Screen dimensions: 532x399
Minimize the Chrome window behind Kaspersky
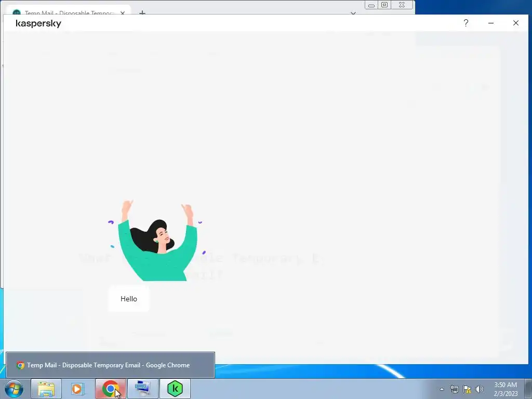click(x=371, y=5)
